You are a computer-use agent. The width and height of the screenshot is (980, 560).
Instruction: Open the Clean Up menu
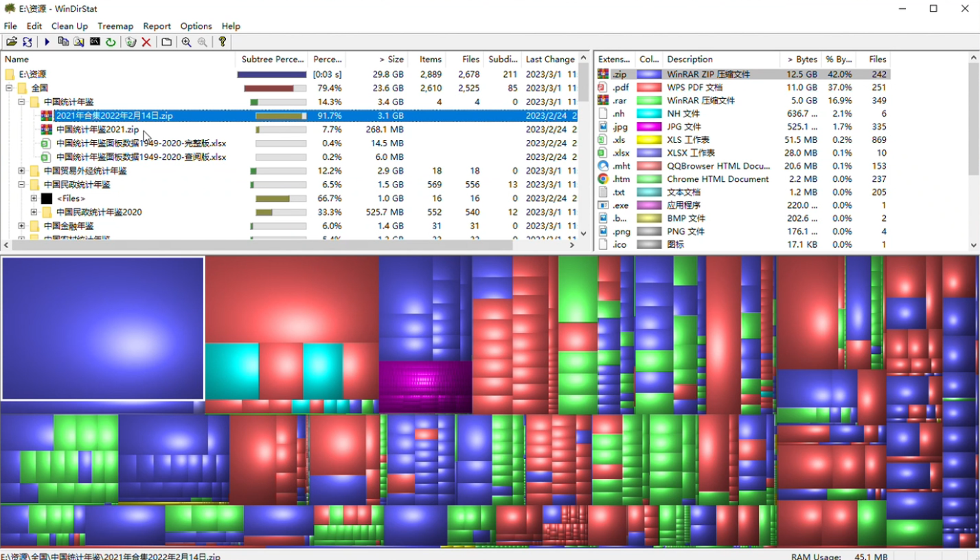pyautogui.click(x=69, y=26)
